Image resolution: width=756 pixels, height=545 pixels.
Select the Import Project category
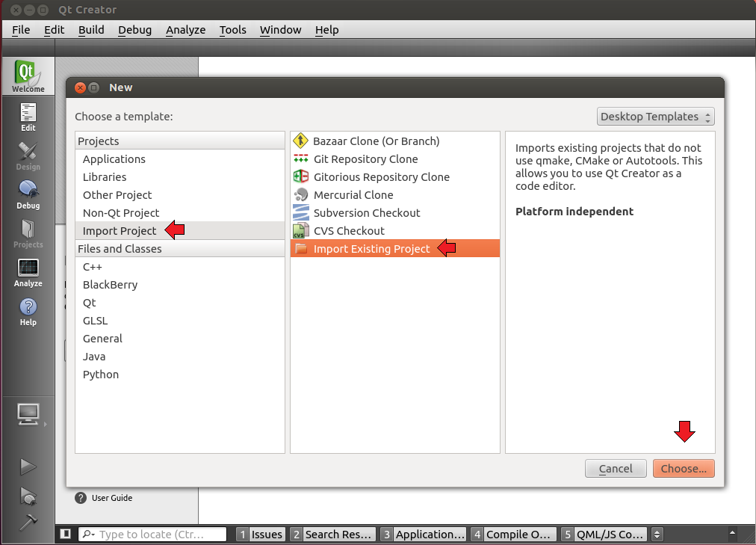[x=180, y=230]
